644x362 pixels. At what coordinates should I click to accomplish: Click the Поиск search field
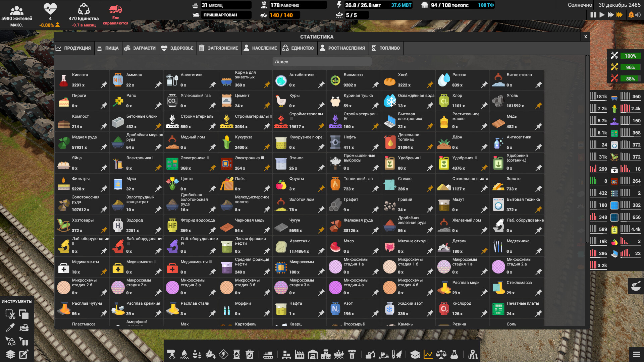(x=322, y=62)
